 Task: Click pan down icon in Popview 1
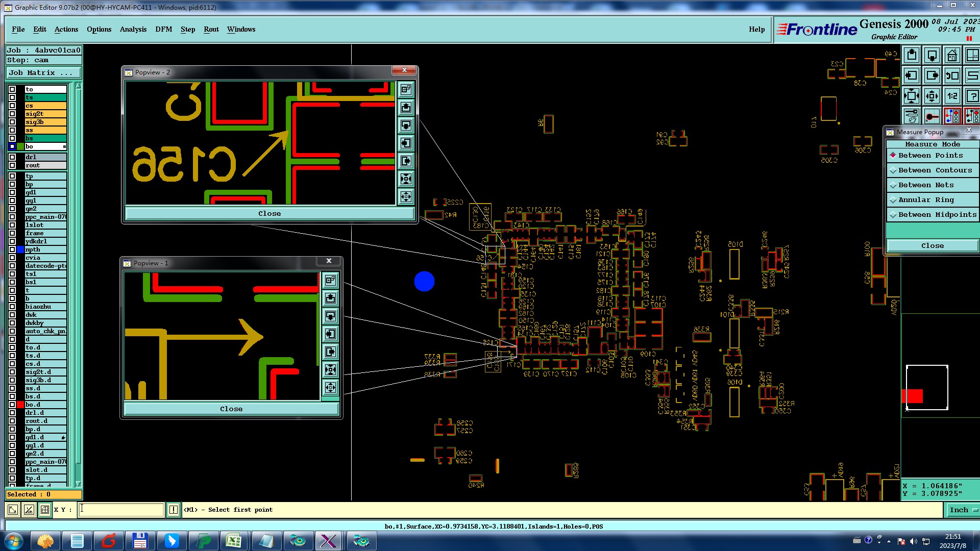click(330, 316)
